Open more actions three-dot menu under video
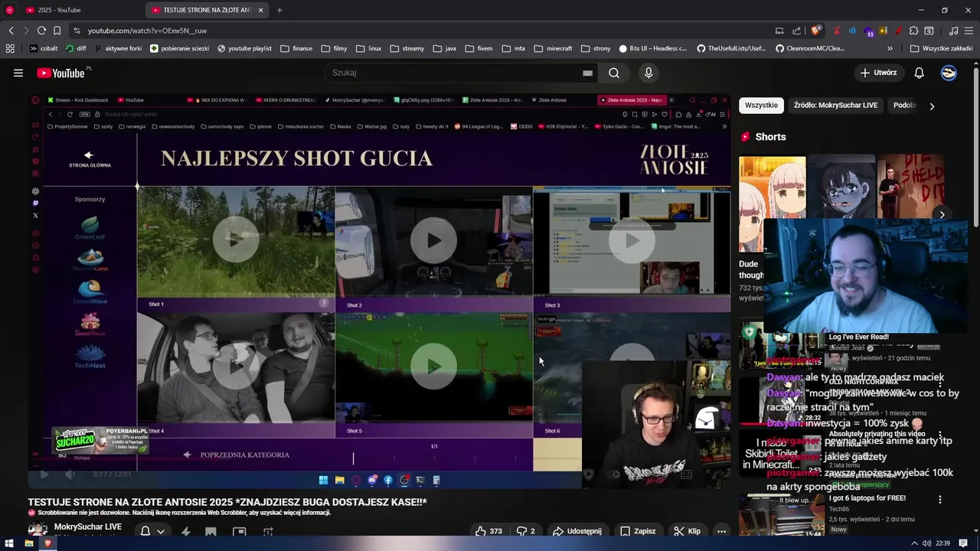Viewport: 980px width, 551px height. 721,531
